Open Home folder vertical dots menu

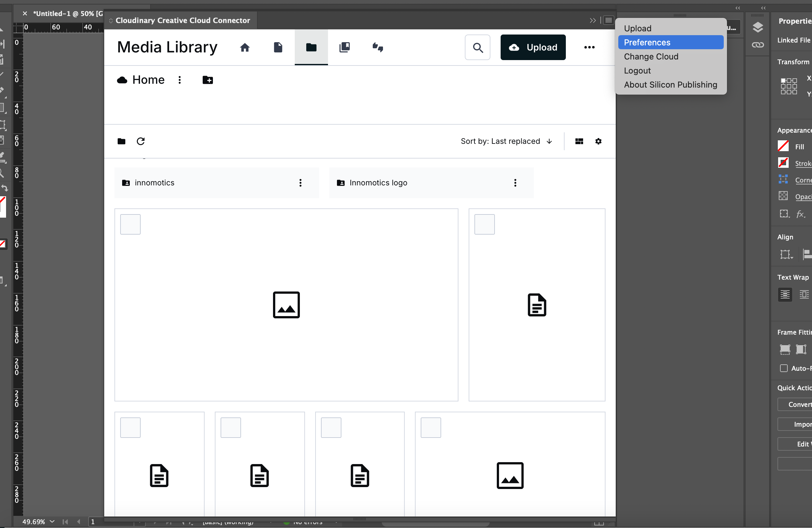coord(179,80)
